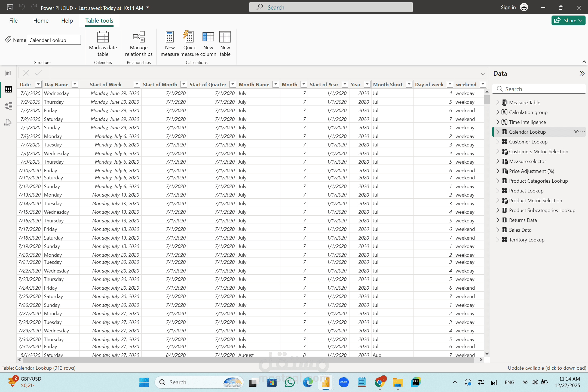Image resolution: width=588 pixels, height=392 pixels.
Task: Switch to Home tab
Action: [x=41, y=21]
